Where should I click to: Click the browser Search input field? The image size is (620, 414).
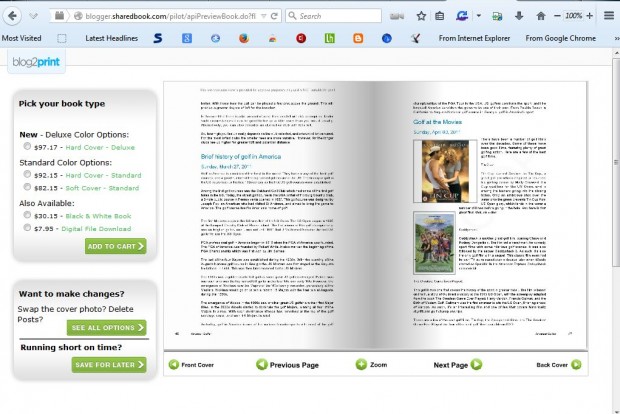pos(333,16)
